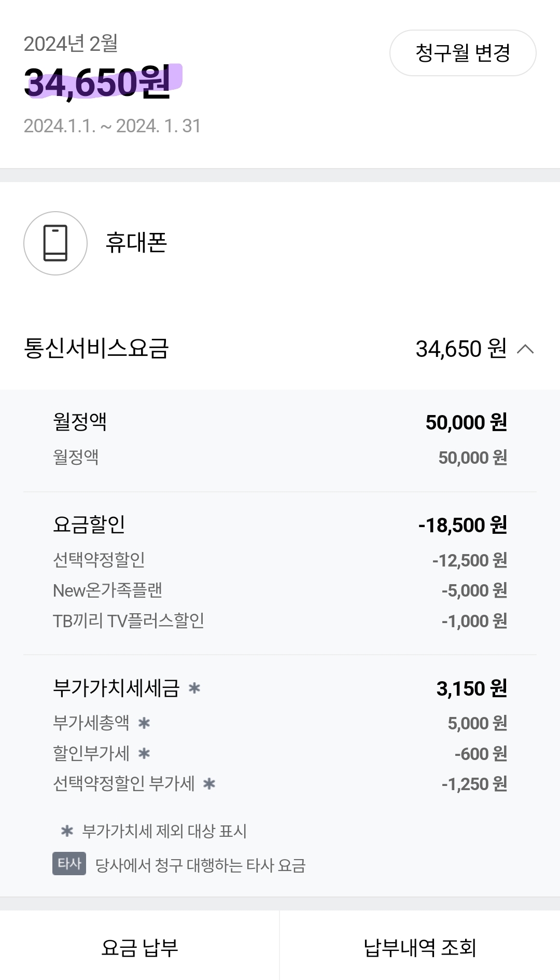560x980 pixels.
Task: Tap the 34,650 원 section amount
Action: click(x=460, y=349)
